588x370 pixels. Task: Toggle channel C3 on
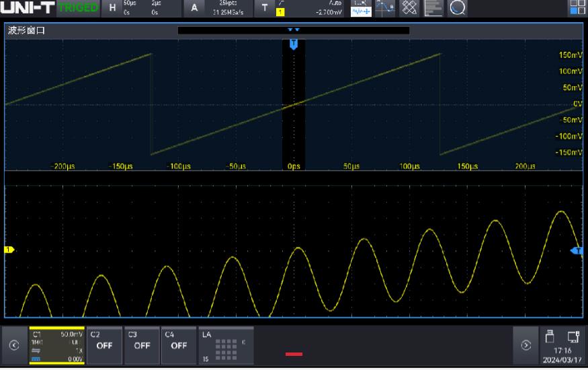tap(142, 345)
